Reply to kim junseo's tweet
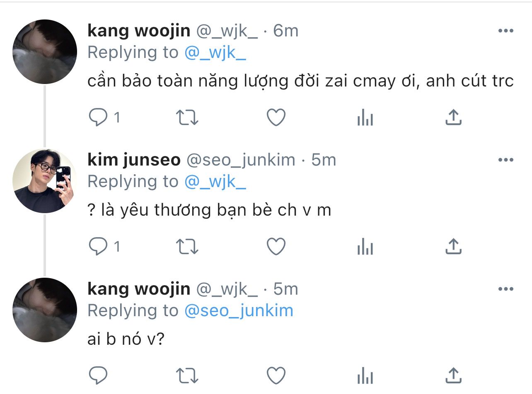The image size is (532, 394). 99,247
